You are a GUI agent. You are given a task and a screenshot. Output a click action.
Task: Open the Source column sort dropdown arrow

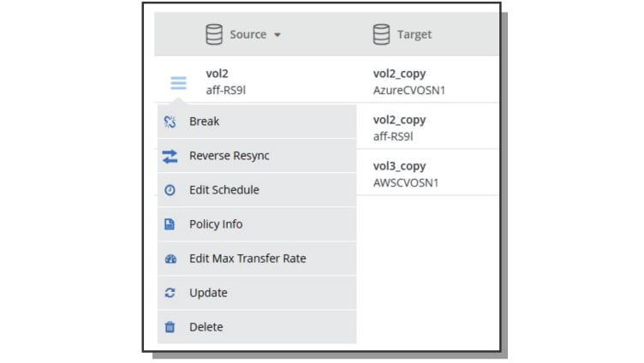(277, 35)
